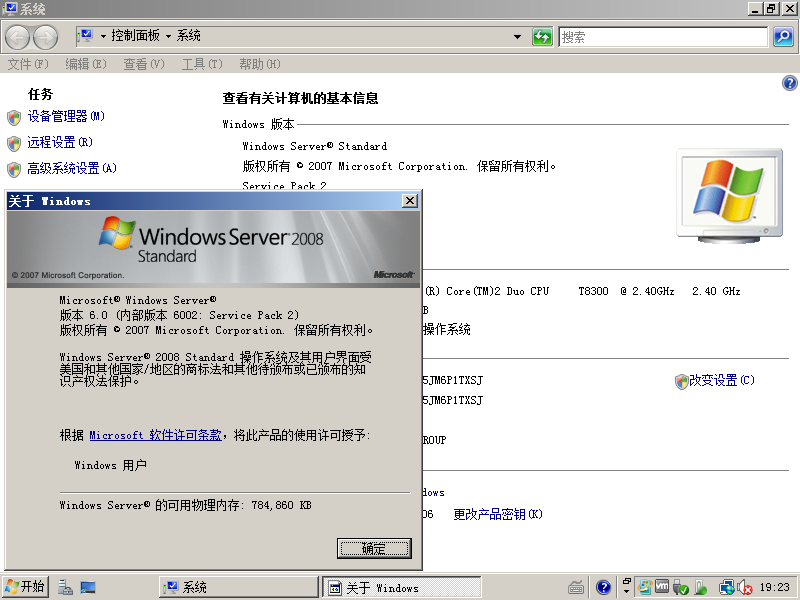Viewport: 800px width, 600px height.
Task: Open the 帮助(H) menu
Action: (x=260, y=64)
